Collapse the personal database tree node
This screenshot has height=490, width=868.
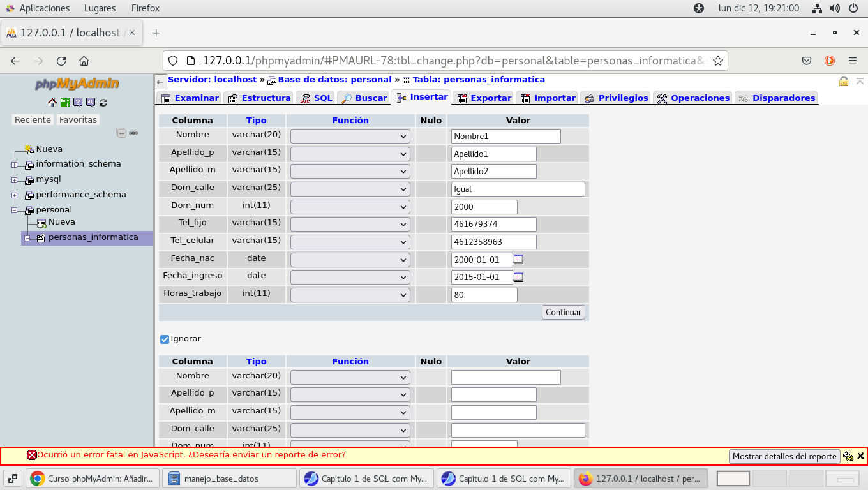click(14, 210)
